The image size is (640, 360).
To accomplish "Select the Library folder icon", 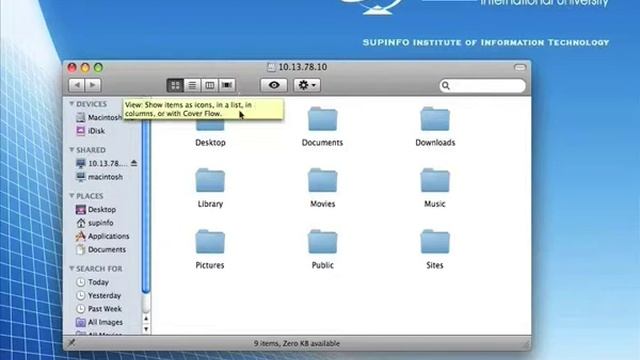I will tap(210, 180).
